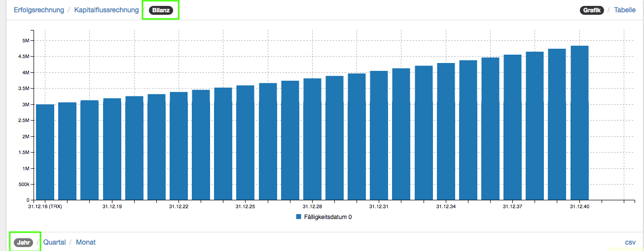Click the bar for 31.12.16 (TRX)
This screenshot has height=251, width=644.
pos(45,153)
